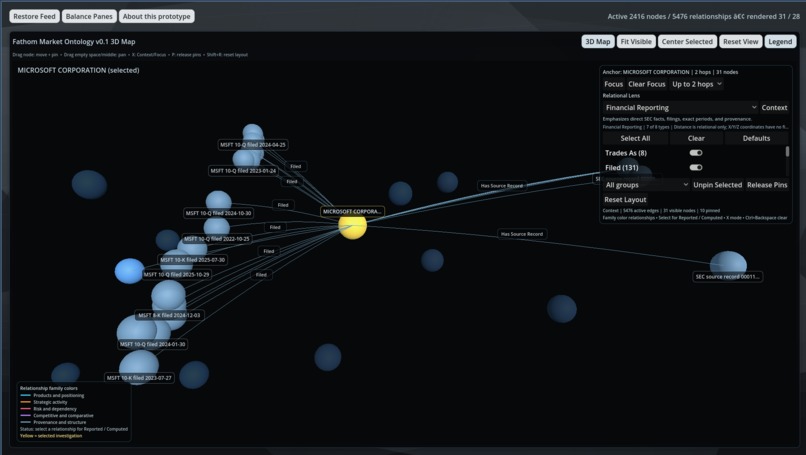Image resolution: width=806 pixels, height=455 pixels.
Task: Click the upper Has Source Record edge label
Action: [502, 186]
